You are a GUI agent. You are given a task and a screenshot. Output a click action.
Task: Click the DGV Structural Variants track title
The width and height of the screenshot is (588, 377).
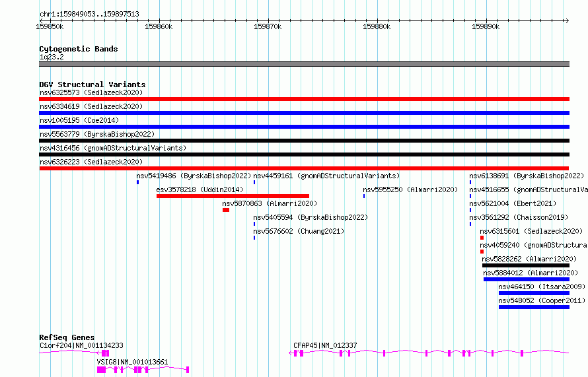click(92, 85)
